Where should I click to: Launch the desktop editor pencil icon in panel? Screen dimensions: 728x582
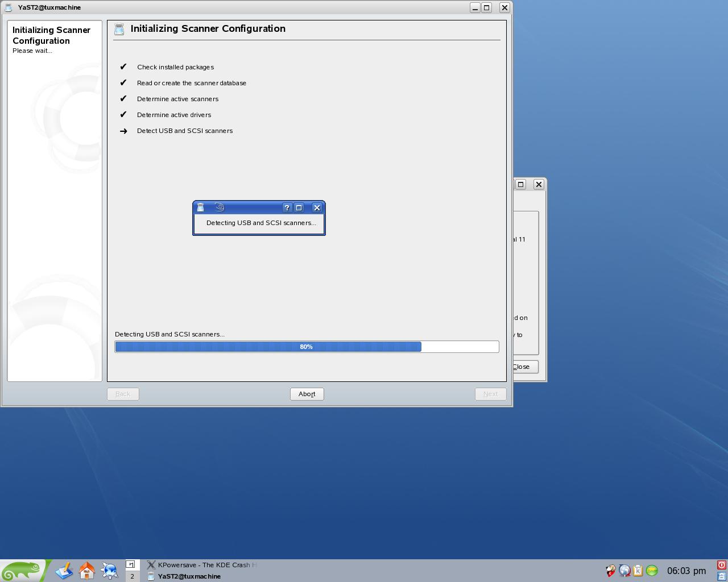tap(64, 571)
